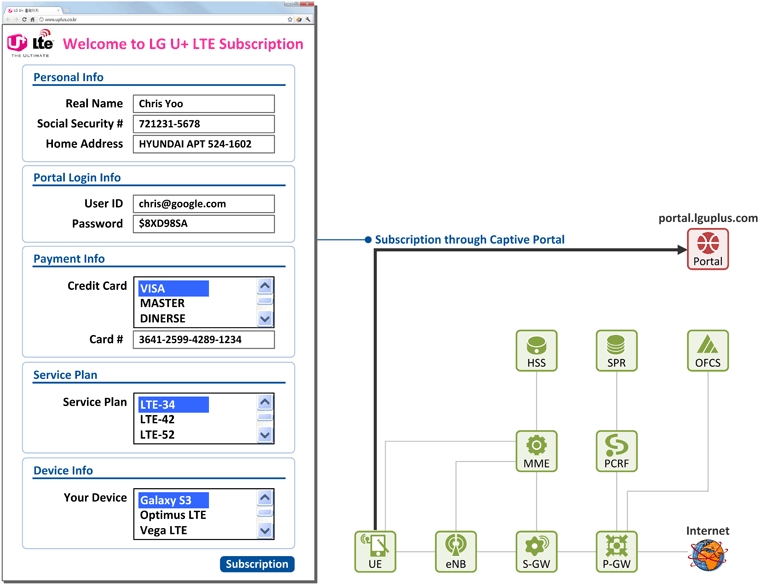Viewport: 760px width, 585px height.
Task: Select the eNB antenna icon
Action: click(456, 552)
